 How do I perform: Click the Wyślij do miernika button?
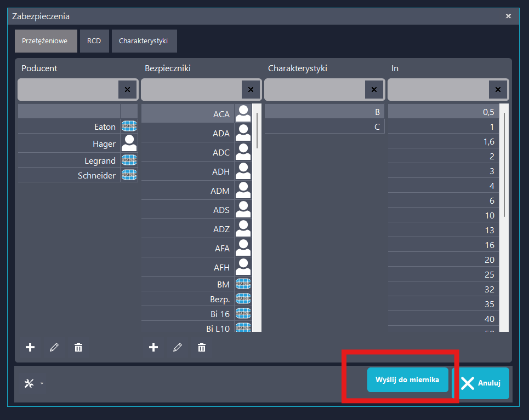coord(407,379)
